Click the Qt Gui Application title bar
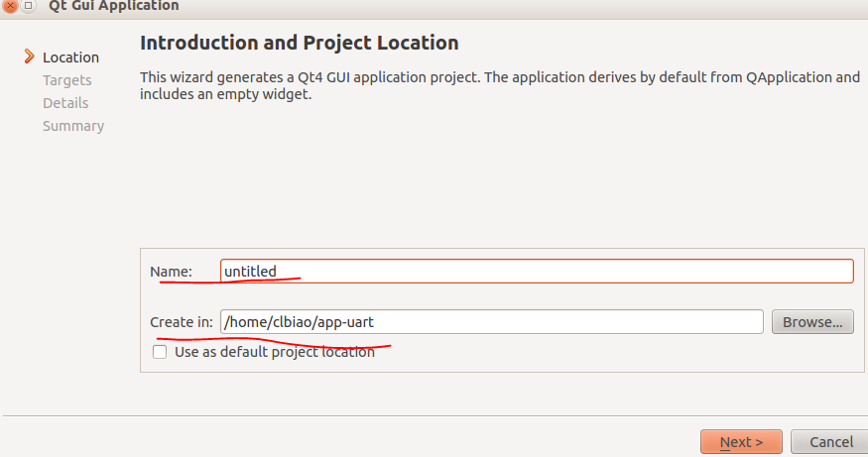 pos(113,6)
